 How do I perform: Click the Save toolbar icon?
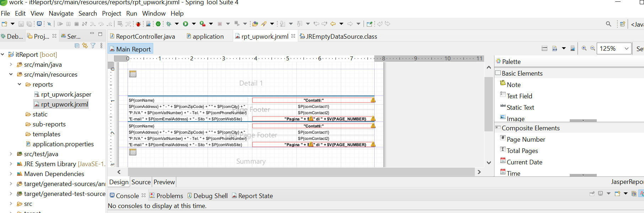tap(21, 24)
